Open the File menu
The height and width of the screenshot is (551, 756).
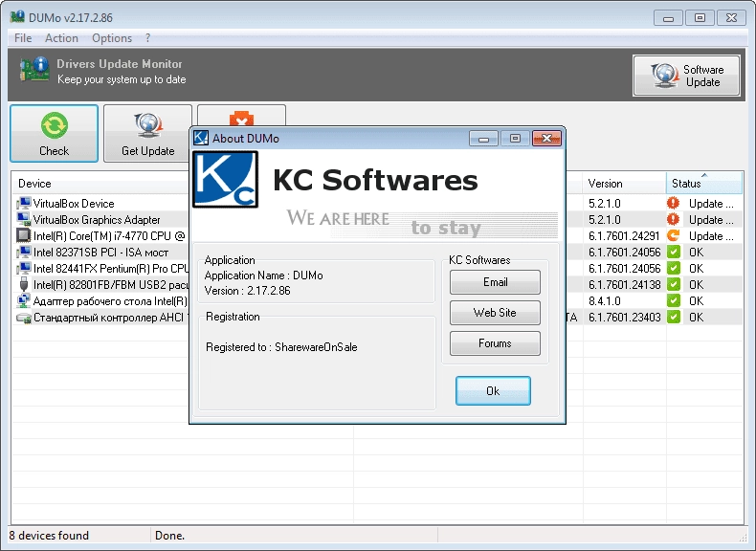click(23, 38)
